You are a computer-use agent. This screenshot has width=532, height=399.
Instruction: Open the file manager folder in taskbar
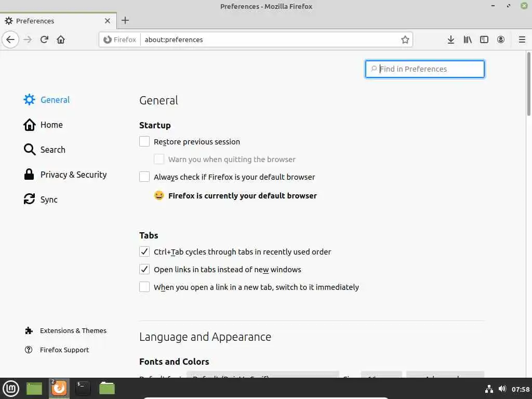[x=107, y=389]
